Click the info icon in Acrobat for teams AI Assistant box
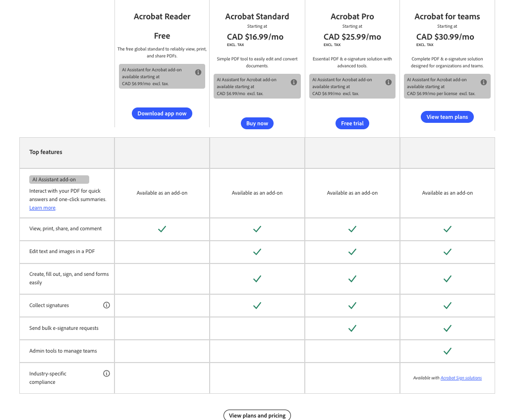The height and width of the screenshot is (420, 508). click(484, 82)
